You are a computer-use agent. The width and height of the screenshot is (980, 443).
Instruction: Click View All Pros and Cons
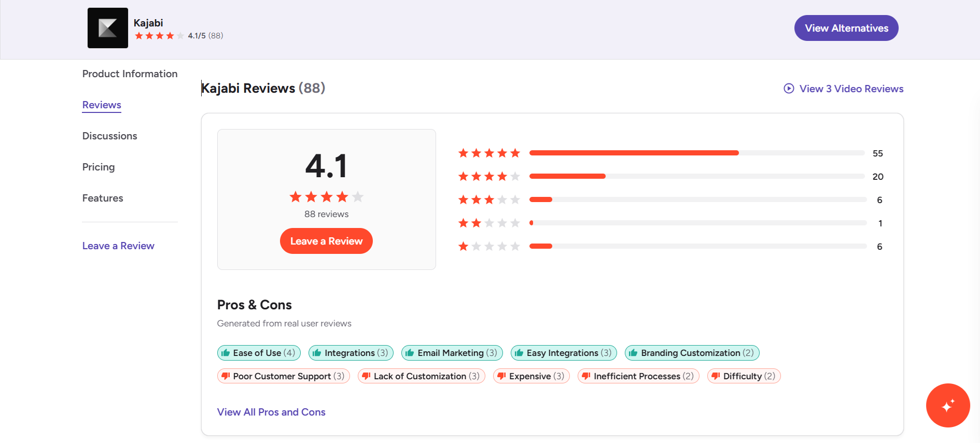(271, 412)
